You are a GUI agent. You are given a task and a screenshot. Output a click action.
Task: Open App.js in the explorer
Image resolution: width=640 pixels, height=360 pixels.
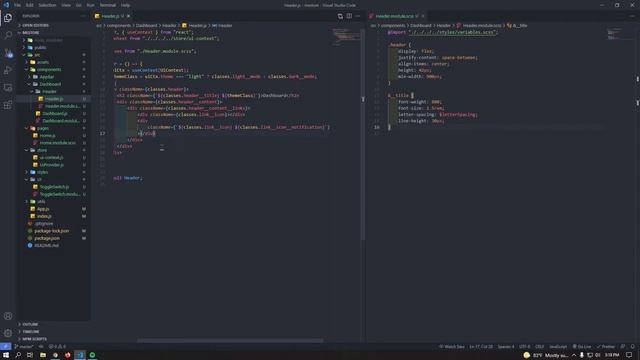(x=43, y=209)
